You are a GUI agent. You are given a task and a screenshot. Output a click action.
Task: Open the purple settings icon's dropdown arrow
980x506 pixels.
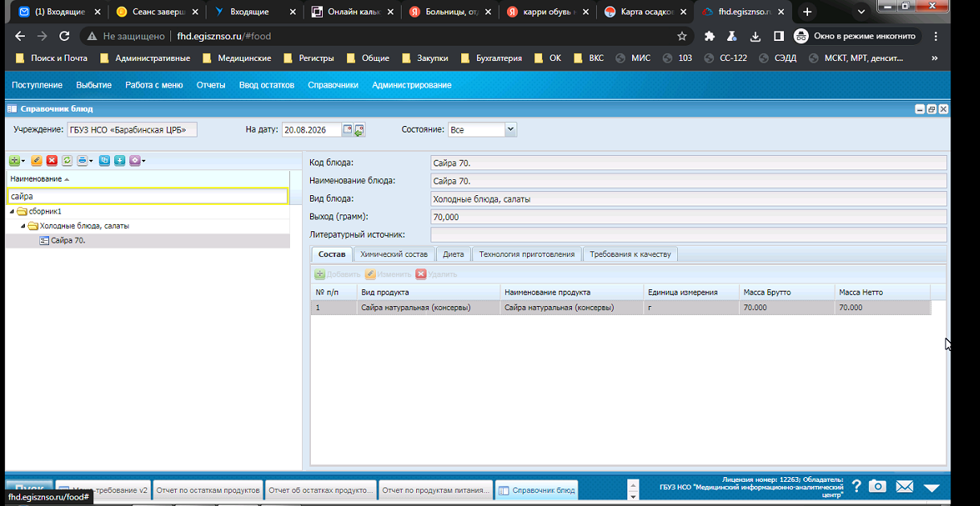tap(144, 161)
